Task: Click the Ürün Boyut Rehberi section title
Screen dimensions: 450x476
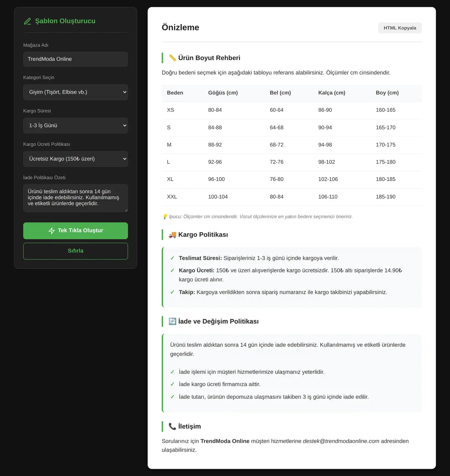Action: pyautogui.click(x=209, y=58)
